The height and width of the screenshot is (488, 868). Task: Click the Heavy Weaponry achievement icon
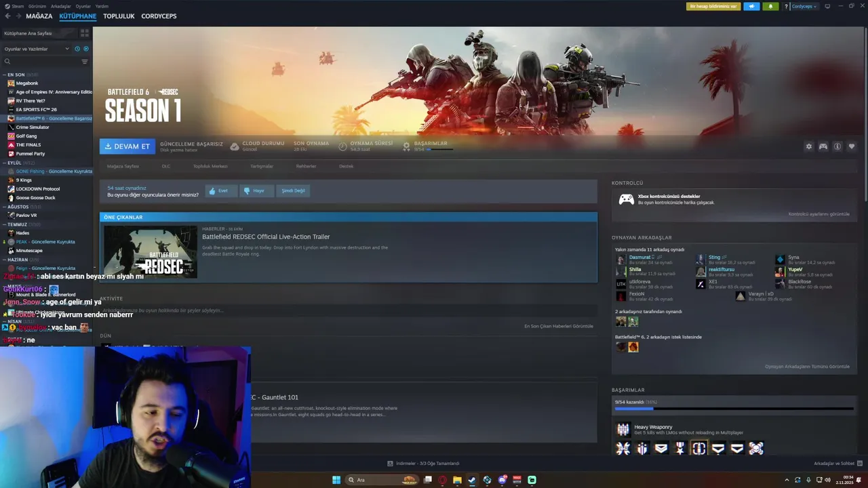(623, 430)
